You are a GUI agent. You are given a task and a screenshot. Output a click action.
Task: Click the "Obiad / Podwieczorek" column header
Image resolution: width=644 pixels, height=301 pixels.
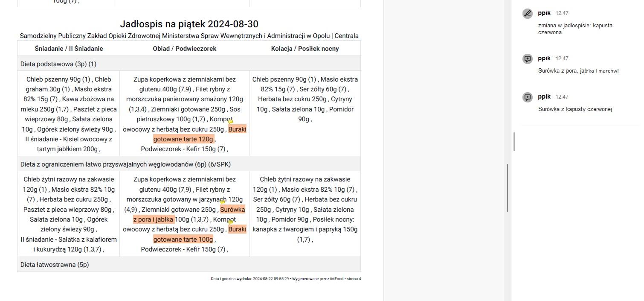(x=185, y=49)
